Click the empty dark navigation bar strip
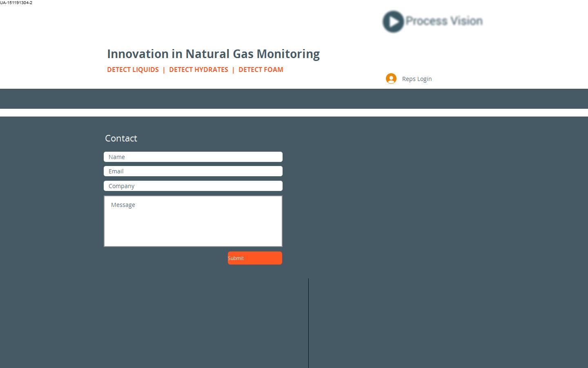588x368 pixels. [294, 99]
